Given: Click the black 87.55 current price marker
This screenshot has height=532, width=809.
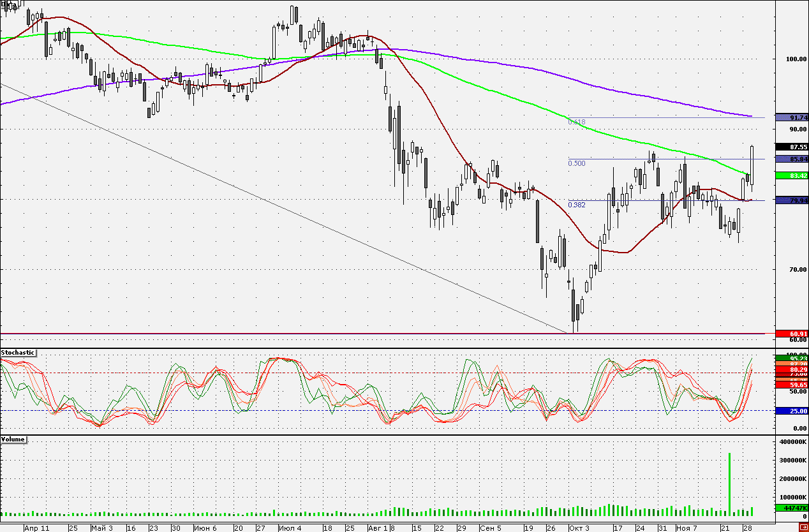Looking at the screenshot, I should [x=792, y=147].
